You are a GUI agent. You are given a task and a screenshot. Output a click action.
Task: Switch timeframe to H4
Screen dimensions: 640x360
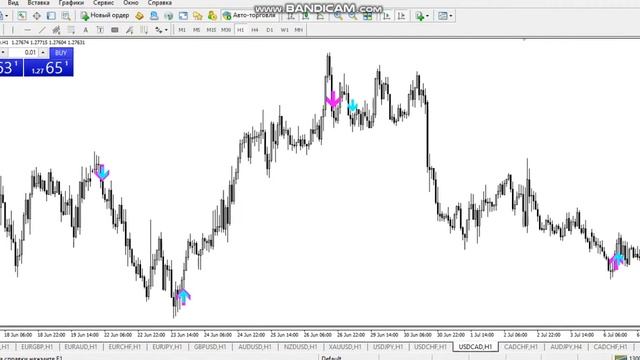(255, 30)
